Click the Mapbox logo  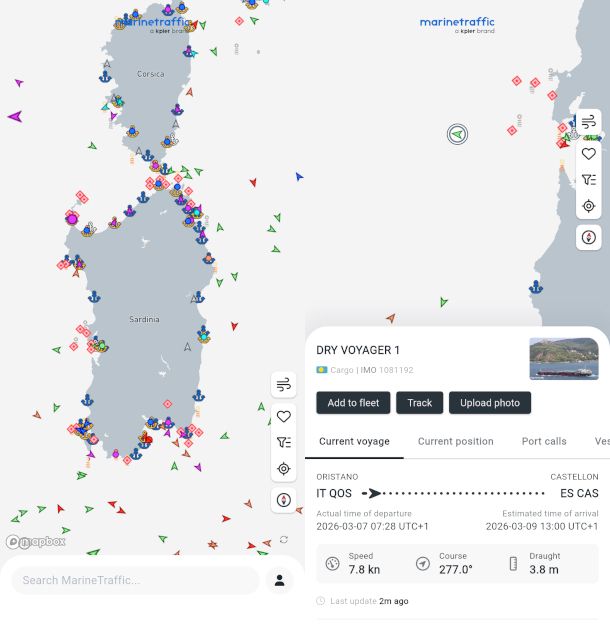tap(35, 542)
